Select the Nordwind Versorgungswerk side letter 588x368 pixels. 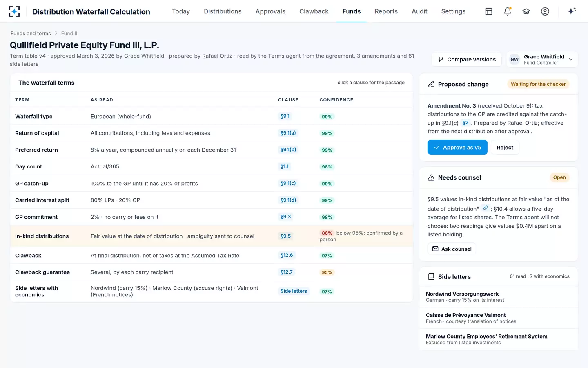tap(499, 297)
